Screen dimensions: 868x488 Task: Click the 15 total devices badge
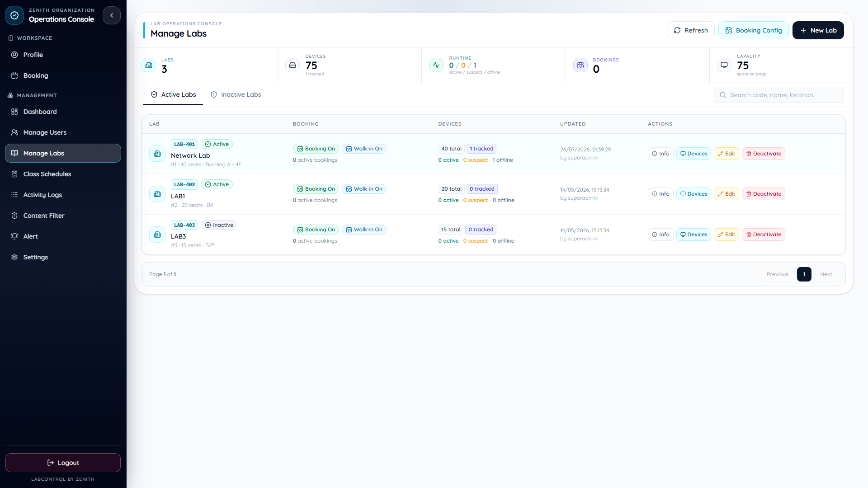coord(451,230)
